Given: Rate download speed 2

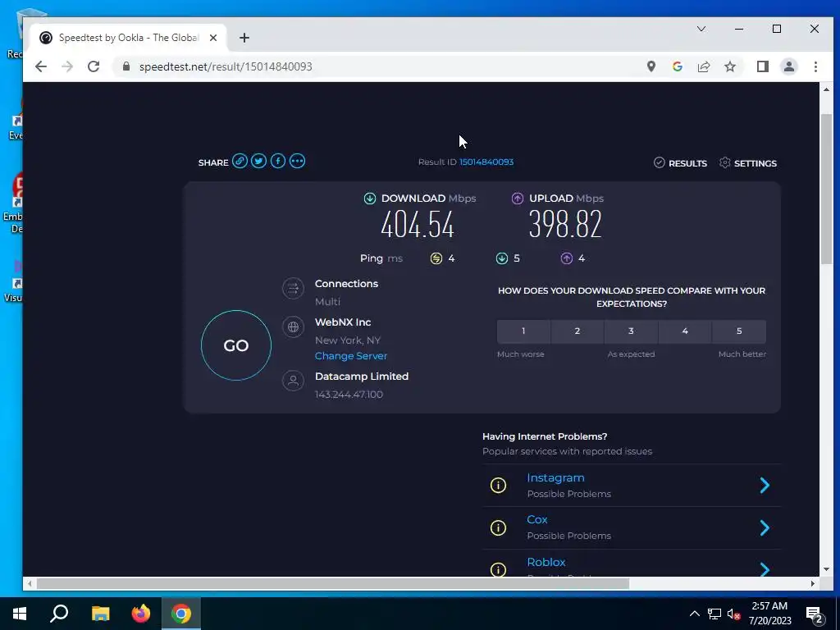Looking at the screenshot, I should 577,331.
